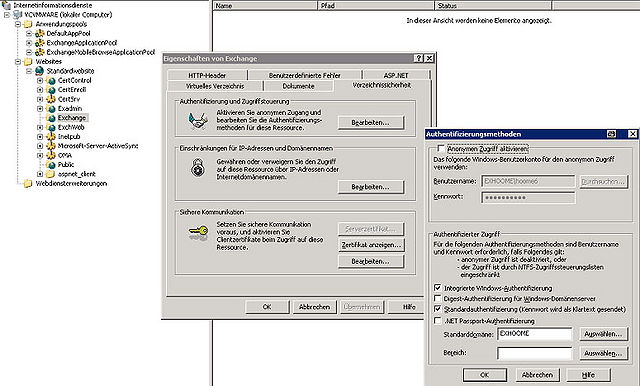
Task: Expand the Microsoft-Server-ActiveSync node
Action: 40,146
